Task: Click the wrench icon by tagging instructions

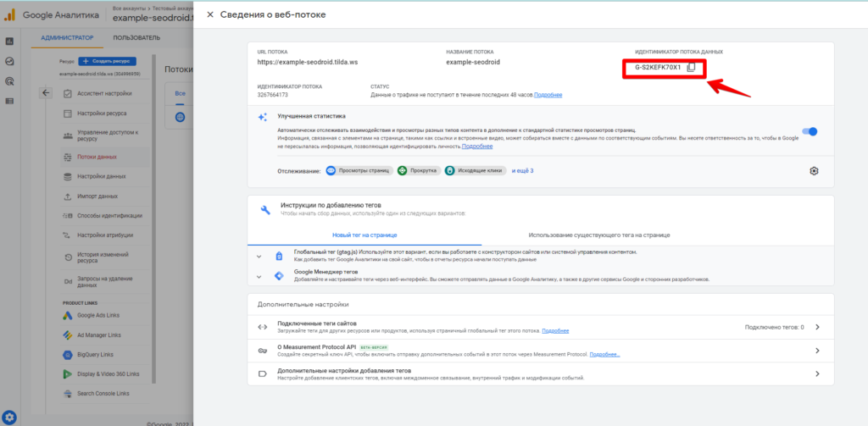Action: [265, 210]
